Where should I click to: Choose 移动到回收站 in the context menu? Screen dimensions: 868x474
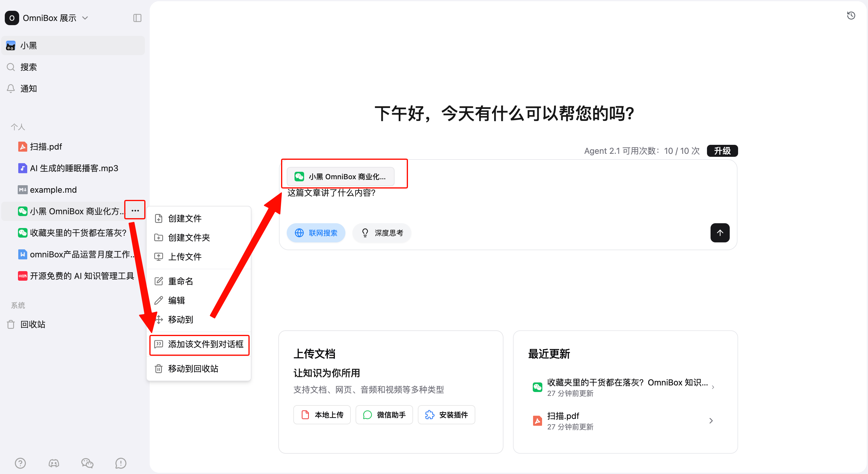click(199, 369)
